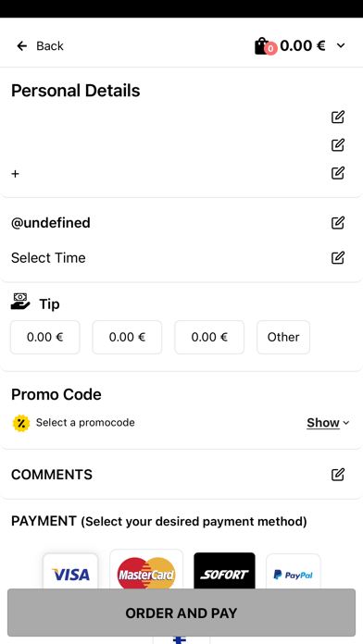Viewport: 363px width, 644px height.
Task: Edit the @undefined address entry
Action: [337, 223]
